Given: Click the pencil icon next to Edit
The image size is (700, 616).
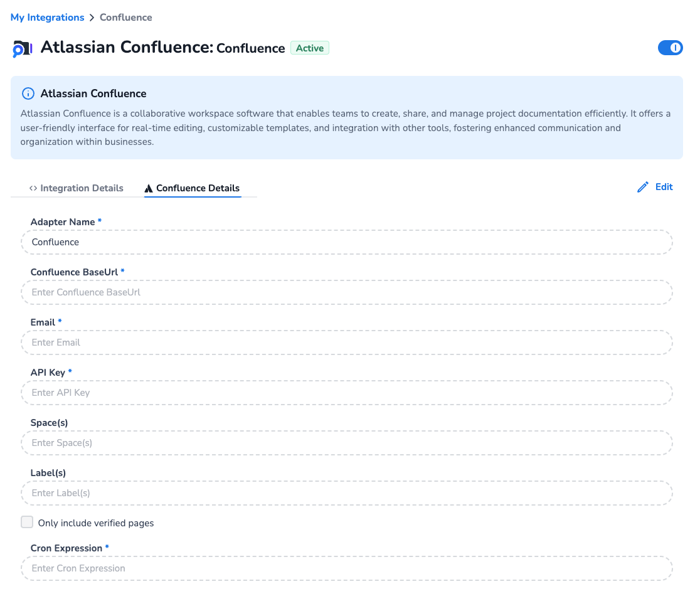Looking at the screenshot, I should pyautogui.click(x=643, y=187).
